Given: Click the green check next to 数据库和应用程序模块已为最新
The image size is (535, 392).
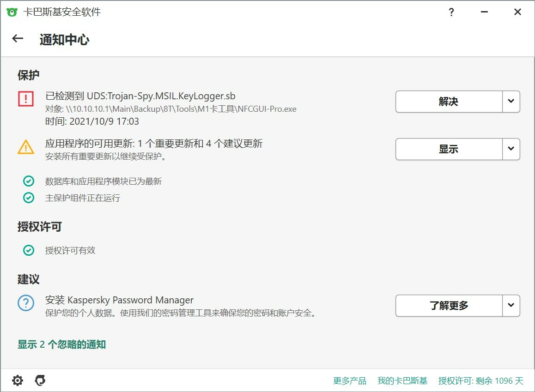Looking at the screenshot, I should (29, 181).
